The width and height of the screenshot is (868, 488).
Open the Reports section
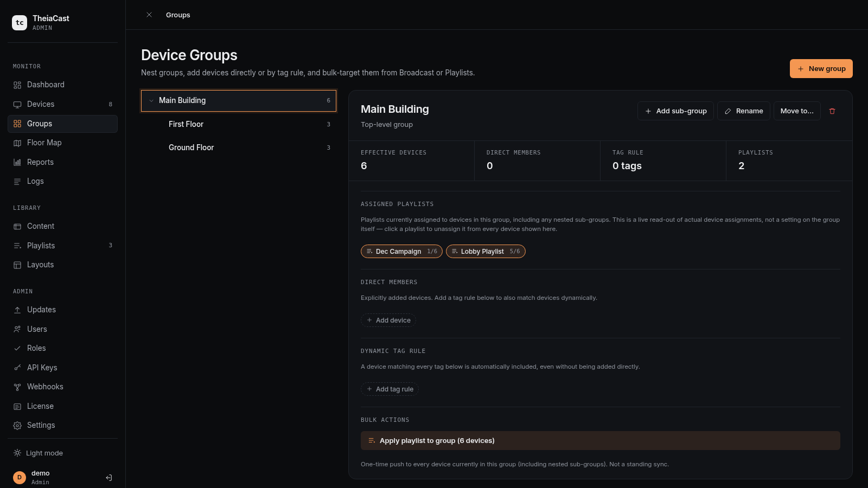[62, 162]
